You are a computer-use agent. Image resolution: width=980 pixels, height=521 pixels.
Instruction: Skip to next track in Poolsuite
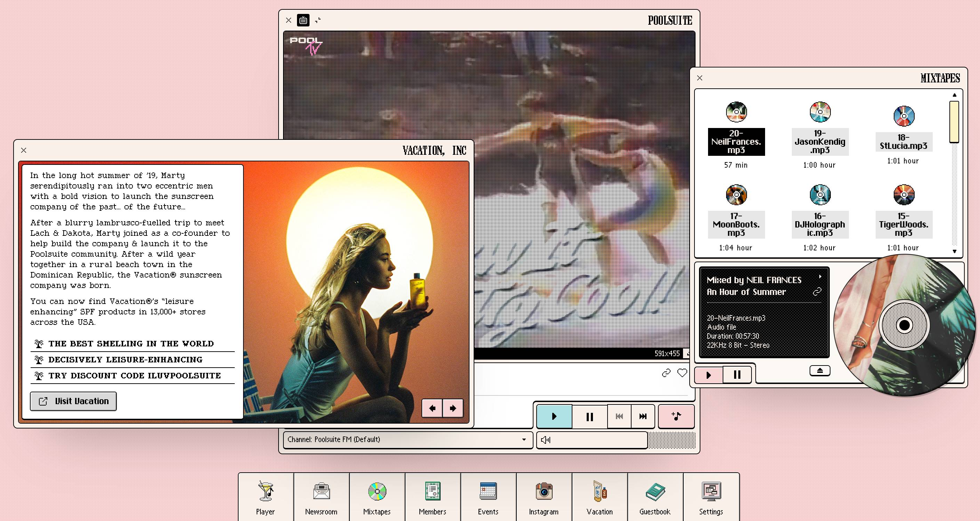pyautogui.click(x=643, y=416)
